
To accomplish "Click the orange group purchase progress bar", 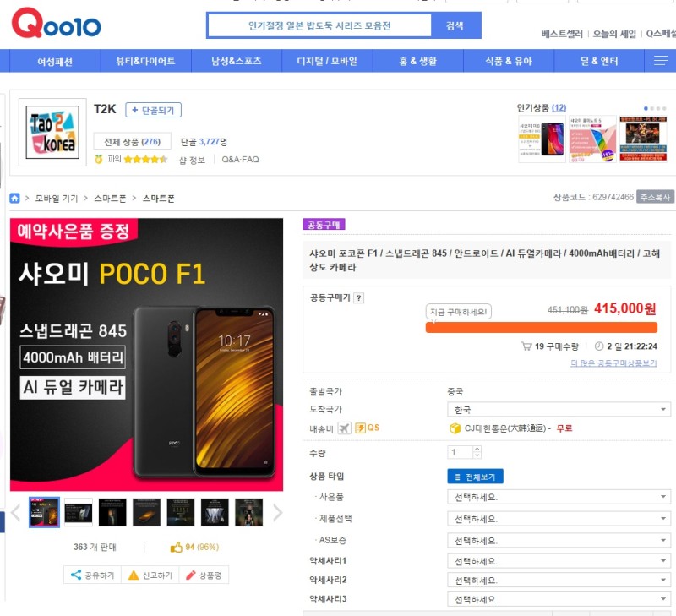I will click(x=541, y=328).
